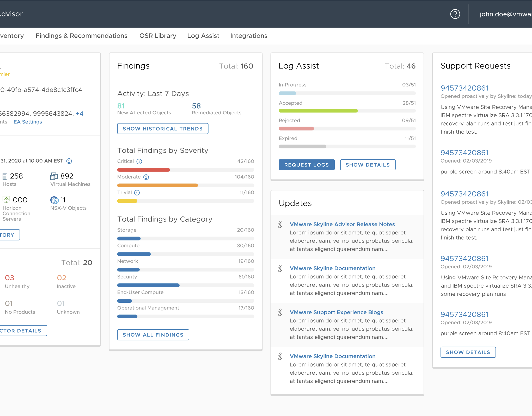Click the In-Progress 03/51 value

click(409, 85)
